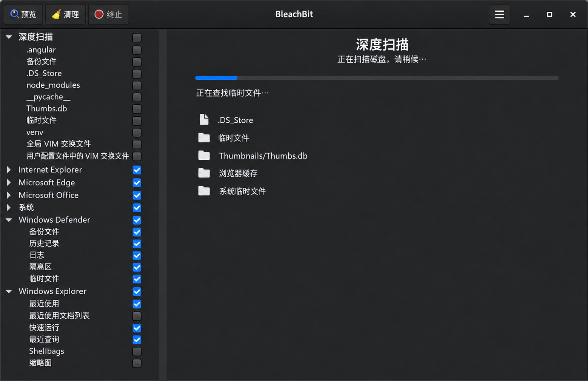Screen dimensions: 588x381
Task: Select 临时文件 under Windows Defender
Action: [x=44, y=279]
